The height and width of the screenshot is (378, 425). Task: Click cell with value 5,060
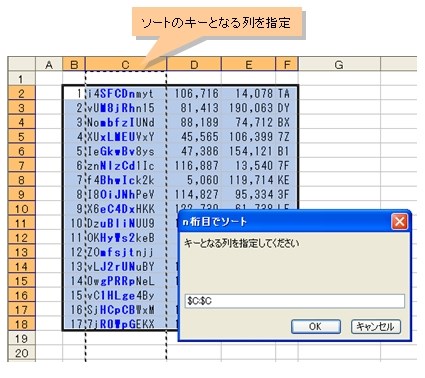(194, 180)
